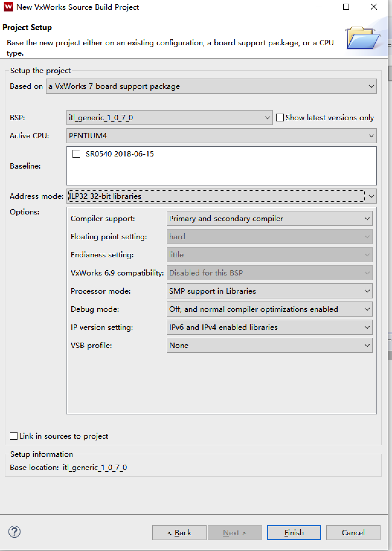This screenshot has height=551, width=392.
Task: Maximize the wizard window
Action: coord(346,7)
